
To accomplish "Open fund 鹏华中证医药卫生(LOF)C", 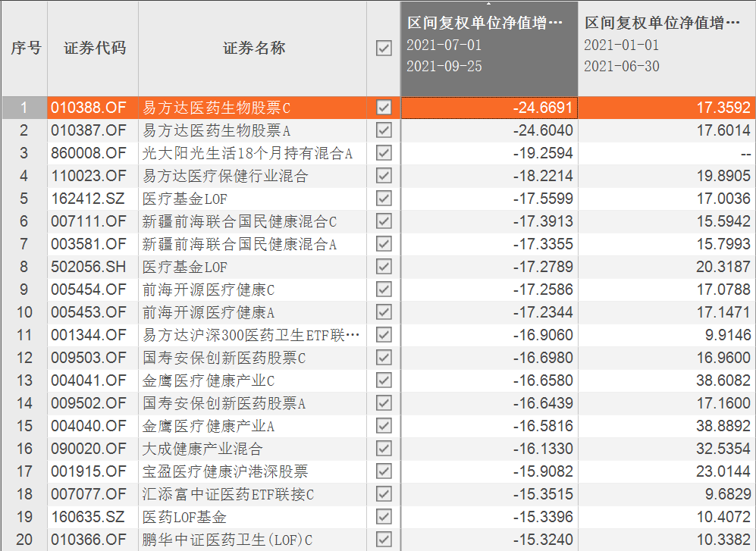I will 227,540.
